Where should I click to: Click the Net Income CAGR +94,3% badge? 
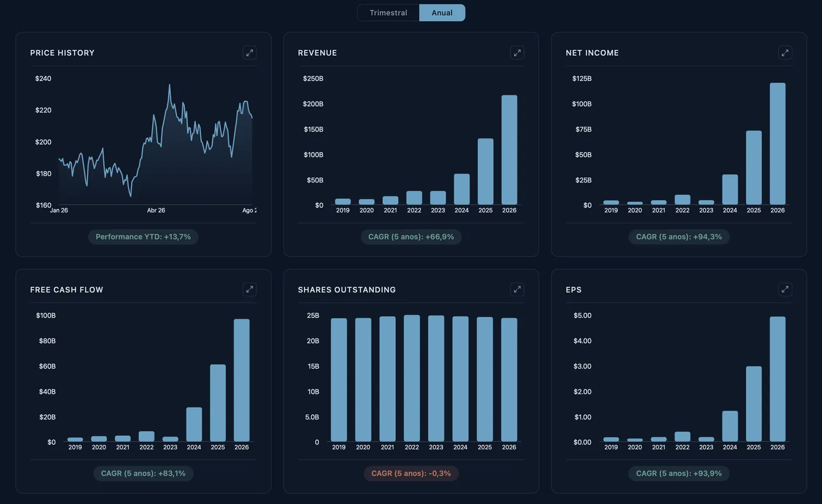pyautogui.click(x=679, y=237)
